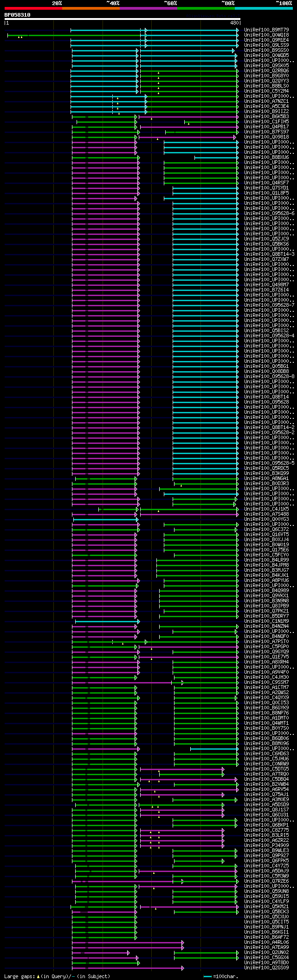
Task: Open hit UniRef100_Q9M1E4
Action: pyautogui.click(x=266, y=40)
